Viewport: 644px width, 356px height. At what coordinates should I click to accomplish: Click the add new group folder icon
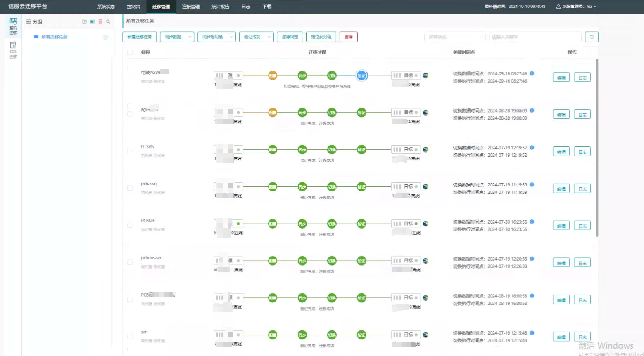pos(84,21)
